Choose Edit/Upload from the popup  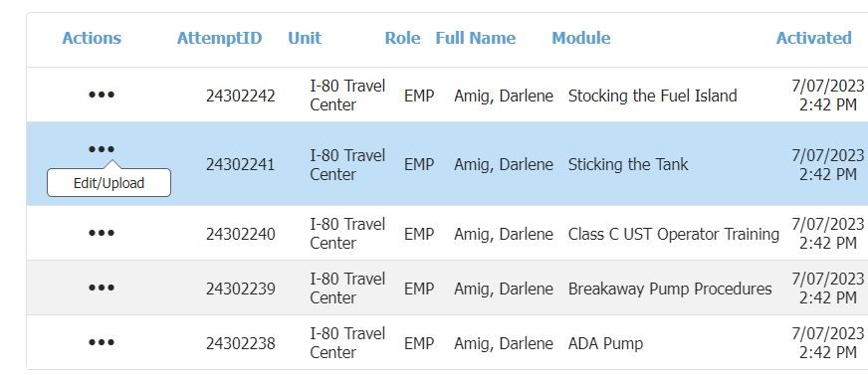pyautogui.click(x=109, y=183)
